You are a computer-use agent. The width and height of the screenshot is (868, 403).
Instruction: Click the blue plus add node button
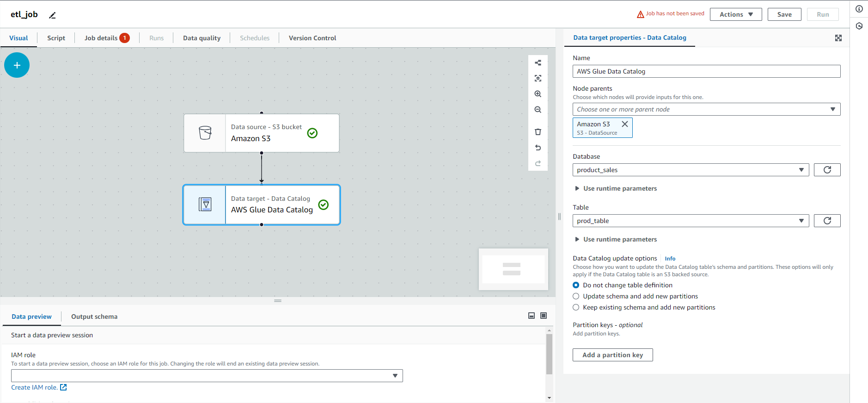point(17,65)
